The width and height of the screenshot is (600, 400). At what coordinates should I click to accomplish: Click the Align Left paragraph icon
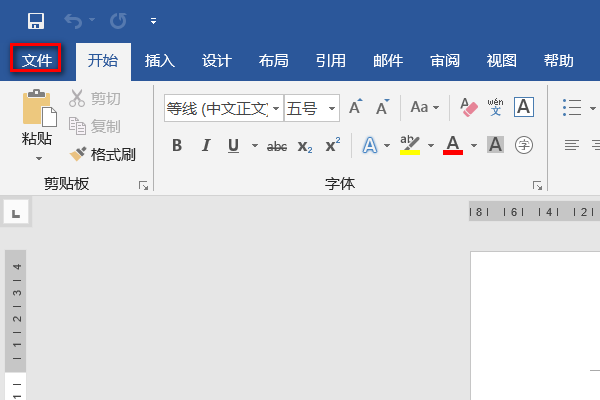(572, 145)
